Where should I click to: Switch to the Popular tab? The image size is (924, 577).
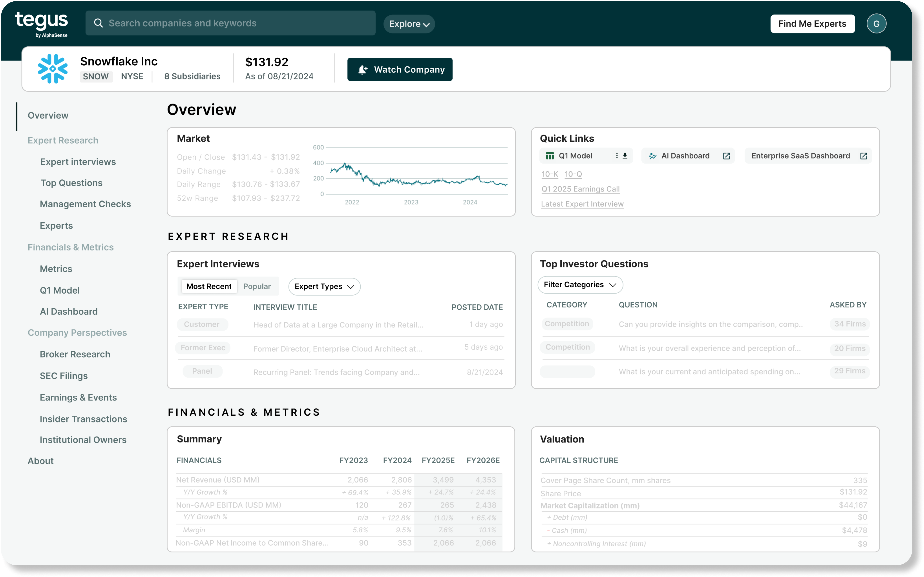click(x=257, y=286)
